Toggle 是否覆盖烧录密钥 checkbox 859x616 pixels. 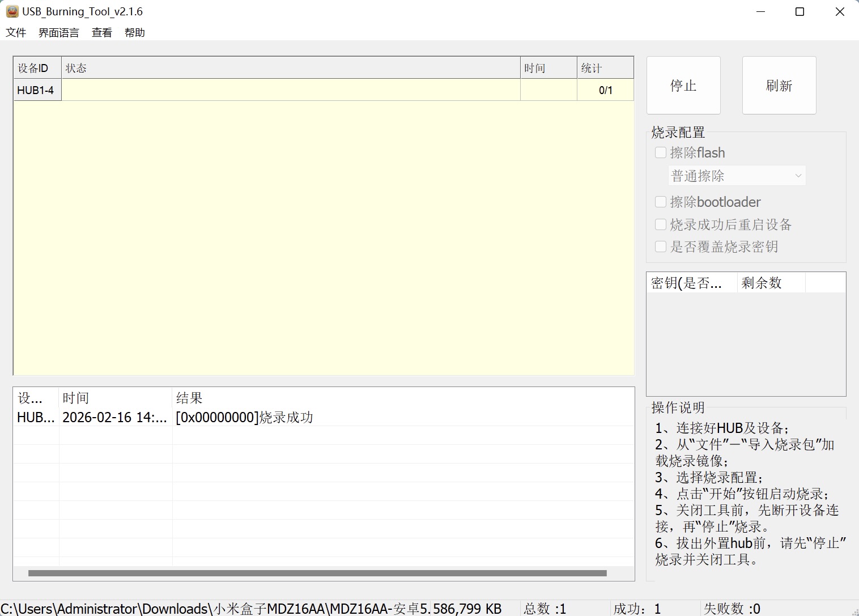point(661,247)
